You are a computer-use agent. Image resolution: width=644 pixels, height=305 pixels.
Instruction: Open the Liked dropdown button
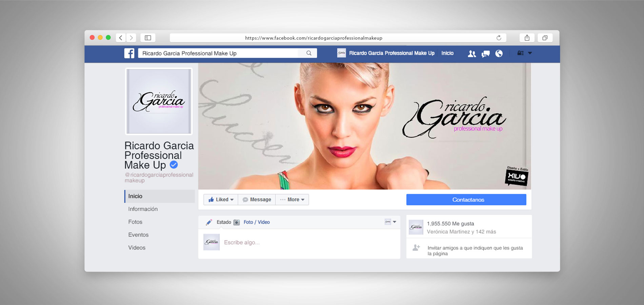[x=221, y=200]
